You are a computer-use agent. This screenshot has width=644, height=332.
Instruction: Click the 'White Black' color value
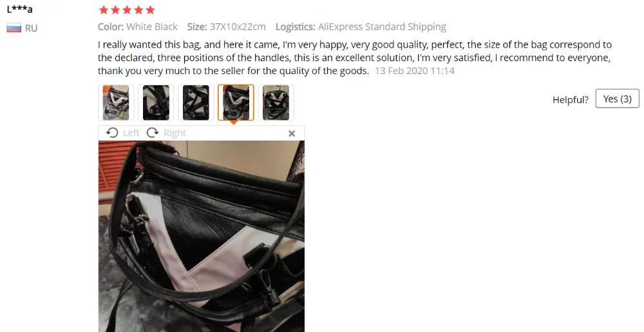[152, 26]
